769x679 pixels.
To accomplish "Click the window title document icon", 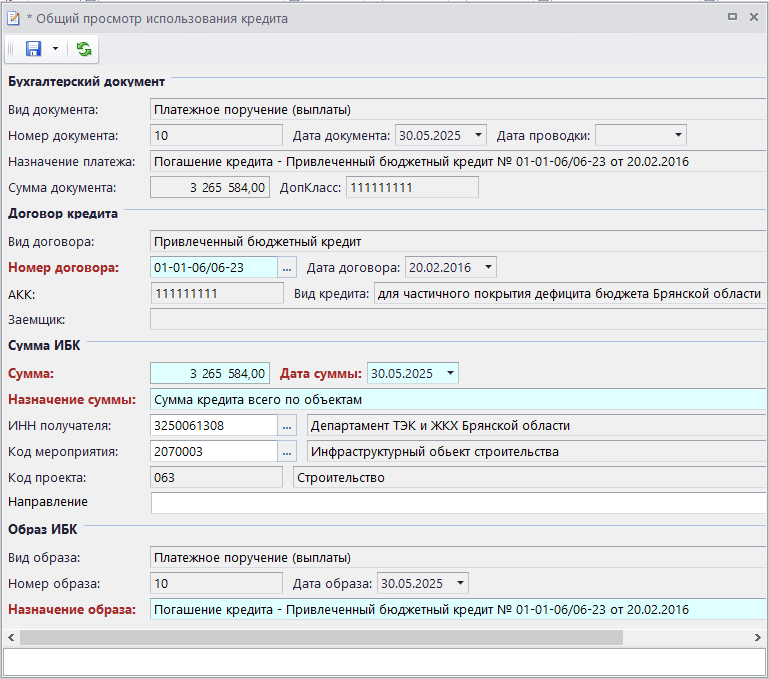I will click(x=13, y=17).
